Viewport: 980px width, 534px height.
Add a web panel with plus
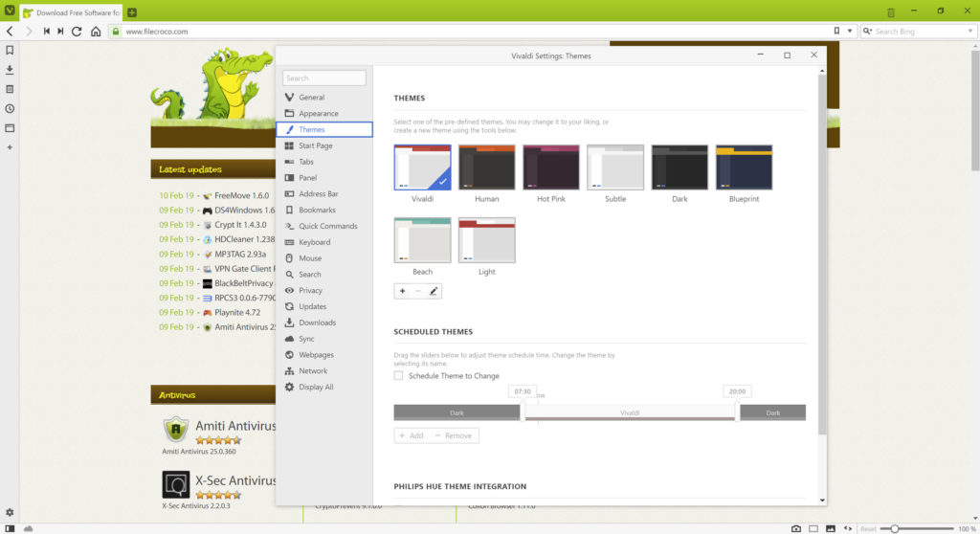[x=10, y=147]
